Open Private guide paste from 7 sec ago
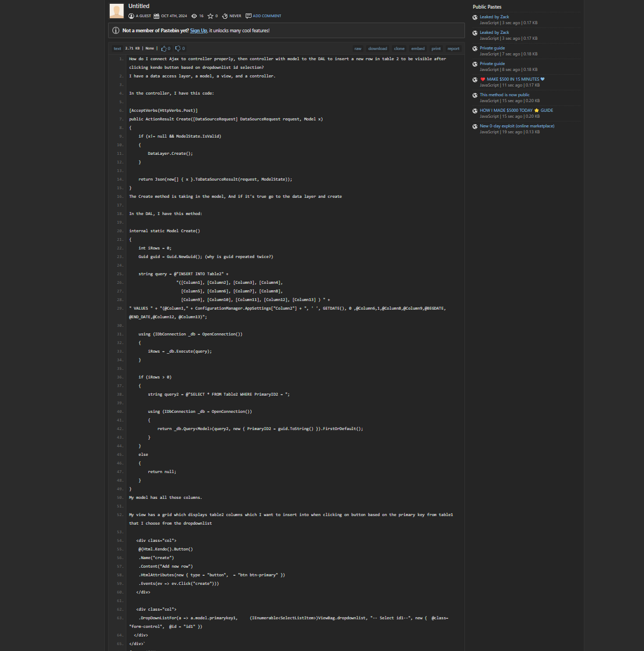The height and width of the screenshot is (651, 644). [492, 48]
